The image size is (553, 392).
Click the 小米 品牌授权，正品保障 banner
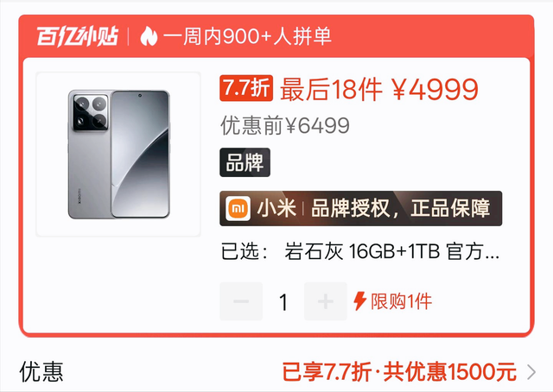361,208
